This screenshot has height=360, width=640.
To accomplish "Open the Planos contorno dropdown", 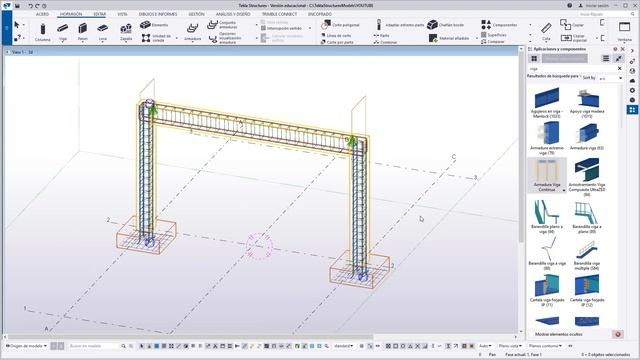I will tap(545, 346).
